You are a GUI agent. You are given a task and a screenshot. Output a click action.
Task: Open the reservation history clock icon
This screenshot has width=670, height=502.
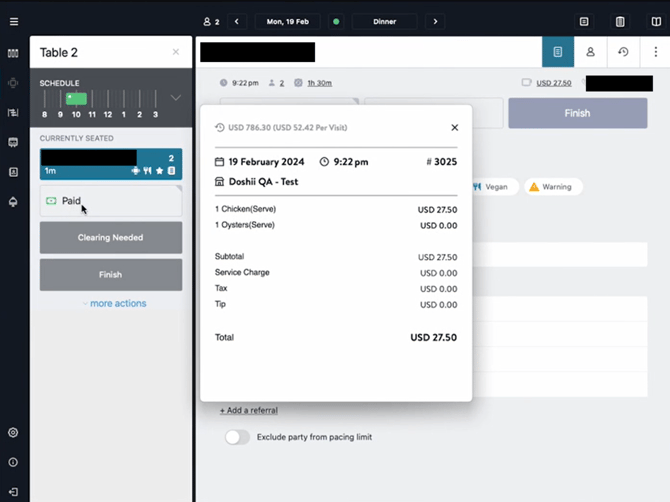point(622,52)
